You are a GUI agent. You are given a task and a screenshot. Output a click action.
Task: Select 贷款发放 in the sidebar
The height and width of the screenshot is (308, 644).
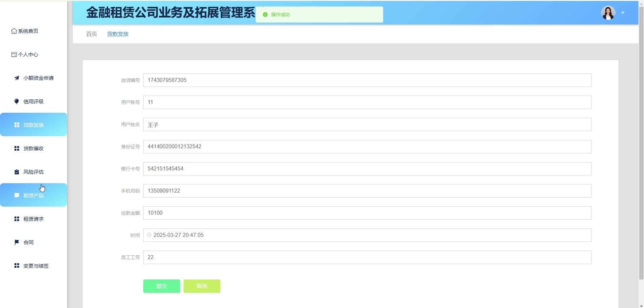tap(34, 124)
